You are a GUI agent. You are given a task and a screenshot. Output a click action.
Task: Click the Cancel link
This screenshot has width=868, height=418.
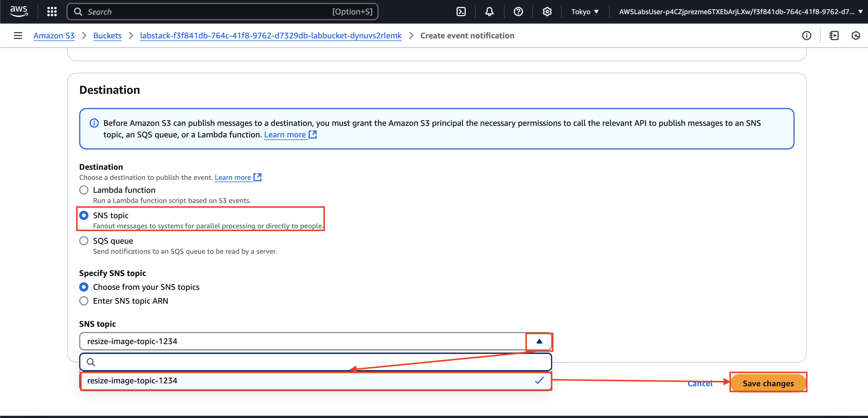(x=700, y=384)
